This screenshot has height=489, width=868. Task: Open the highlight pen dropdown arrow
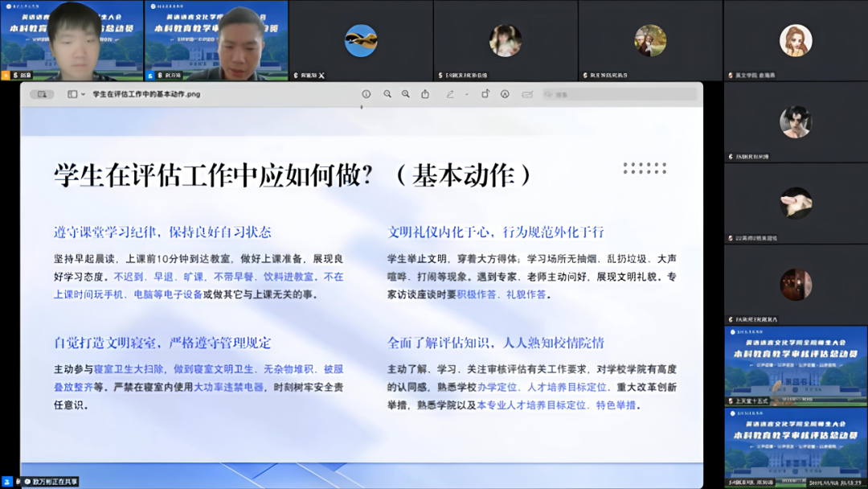coord(465,94)
